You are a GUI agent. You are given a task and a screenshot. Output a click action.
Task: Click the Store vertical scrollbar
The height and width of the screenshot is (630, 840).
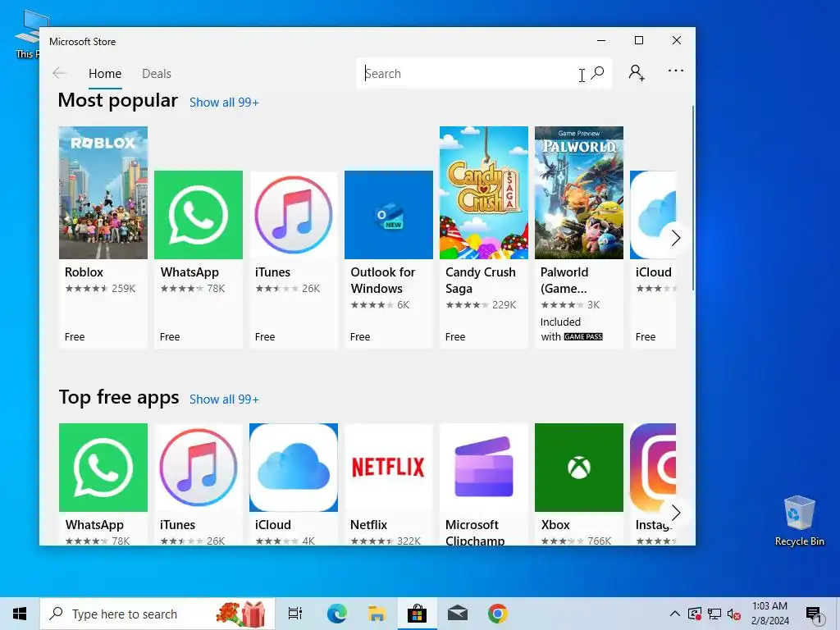[693, 199]
